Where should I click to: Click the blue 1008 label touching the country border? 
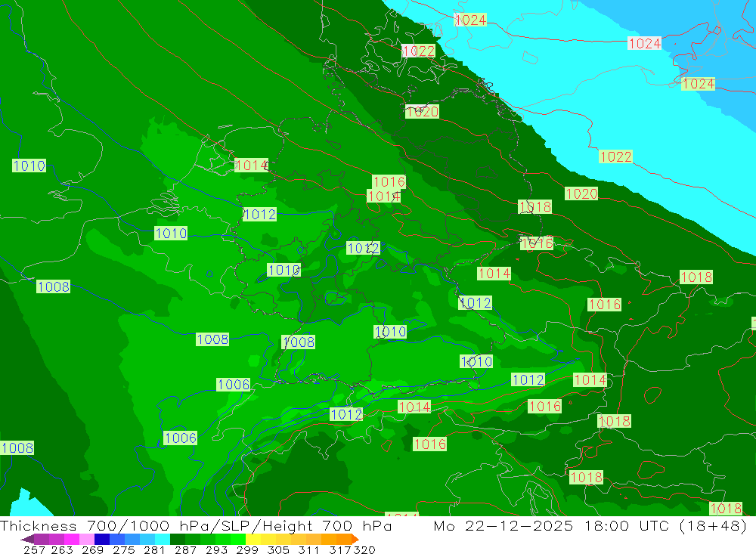point(299,342)
